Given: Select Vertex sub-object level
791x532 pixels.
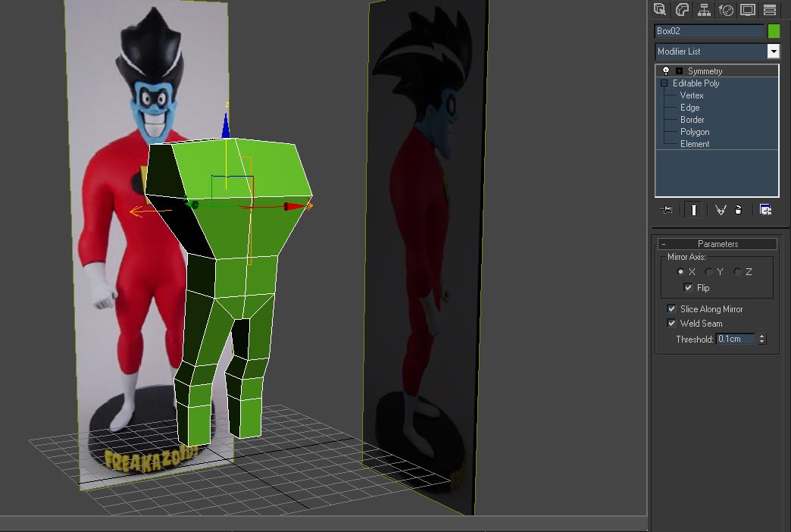Looking at the screenshot, I should click(692, 95).
